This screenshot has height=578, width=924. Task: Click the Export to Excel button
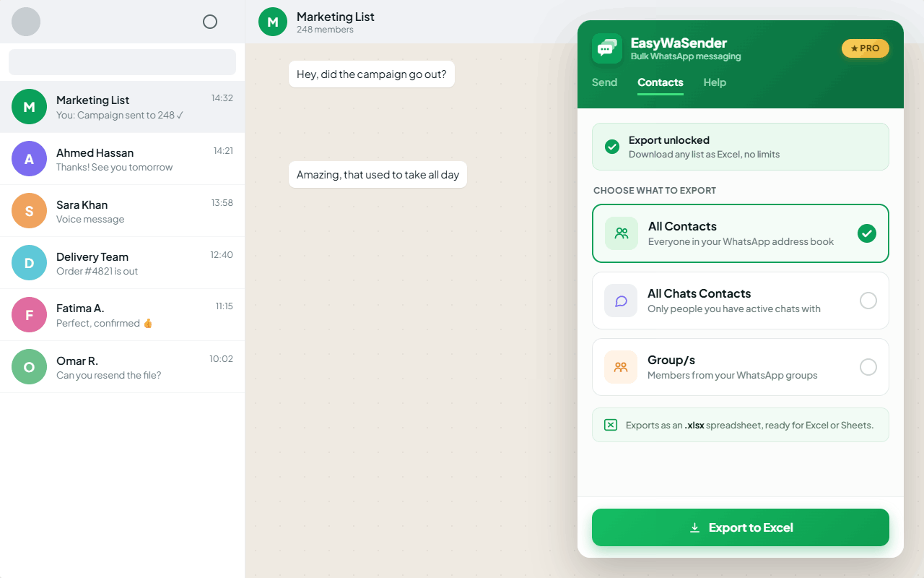[x=741, y=527]
